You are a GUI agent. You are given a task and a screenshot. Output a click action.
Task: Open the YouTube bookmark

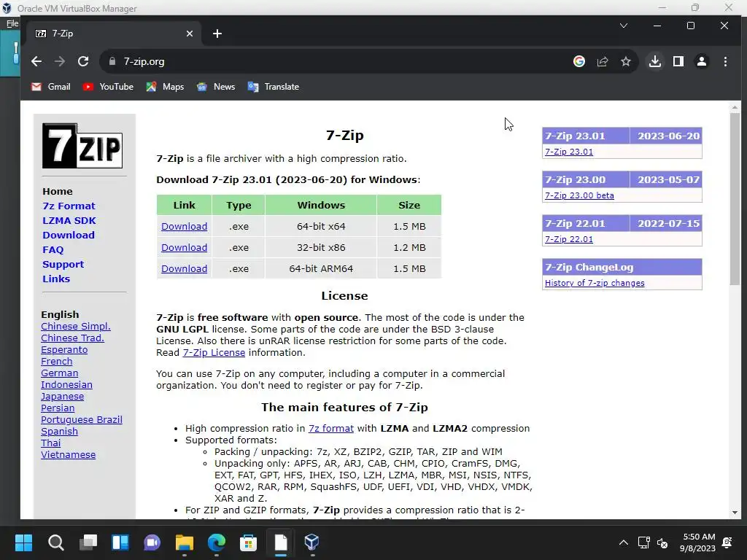pos(108,87)
